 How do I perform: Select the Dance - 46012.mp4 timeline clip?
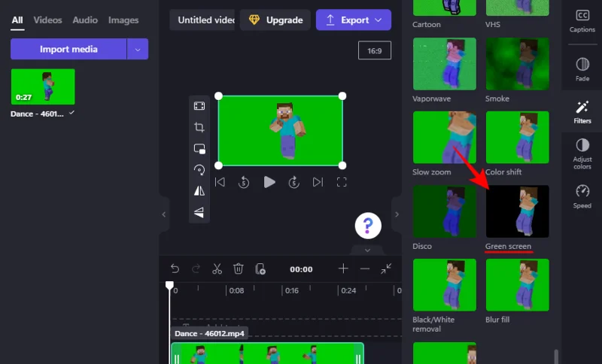pyautogui.click(x=267, y=353)
